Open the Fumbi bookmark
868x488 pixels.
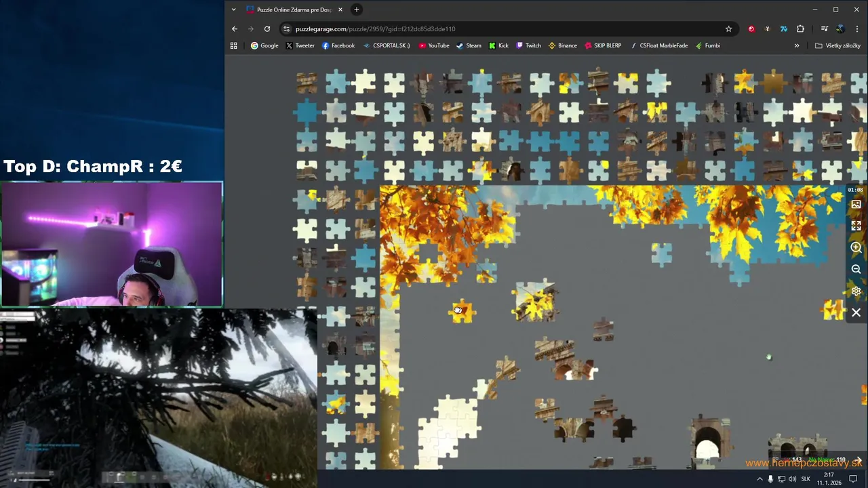click(x=707, y=45)
